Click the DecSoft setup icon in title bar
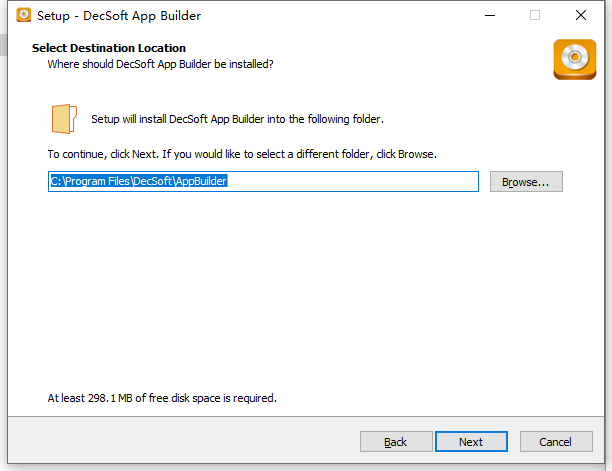The width and height of the screenshot is (612, 471). (x=23, y=15)
